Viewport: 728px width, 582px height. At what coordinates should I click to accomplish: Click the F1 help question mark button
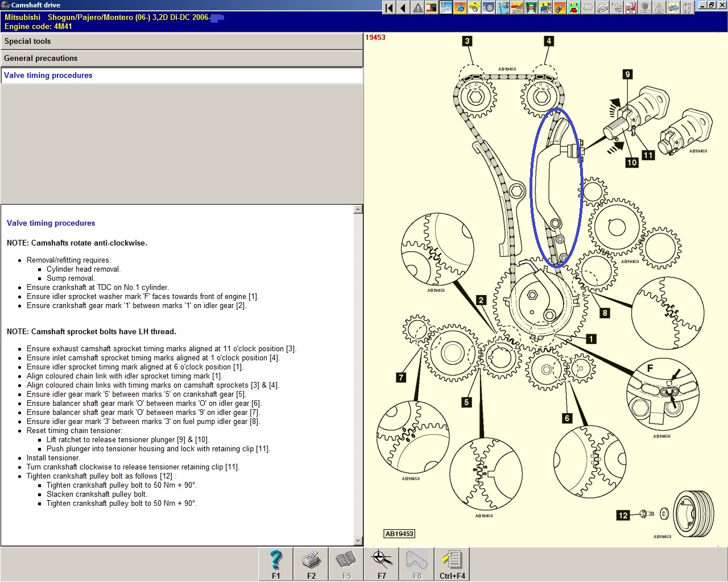(276, 564)
